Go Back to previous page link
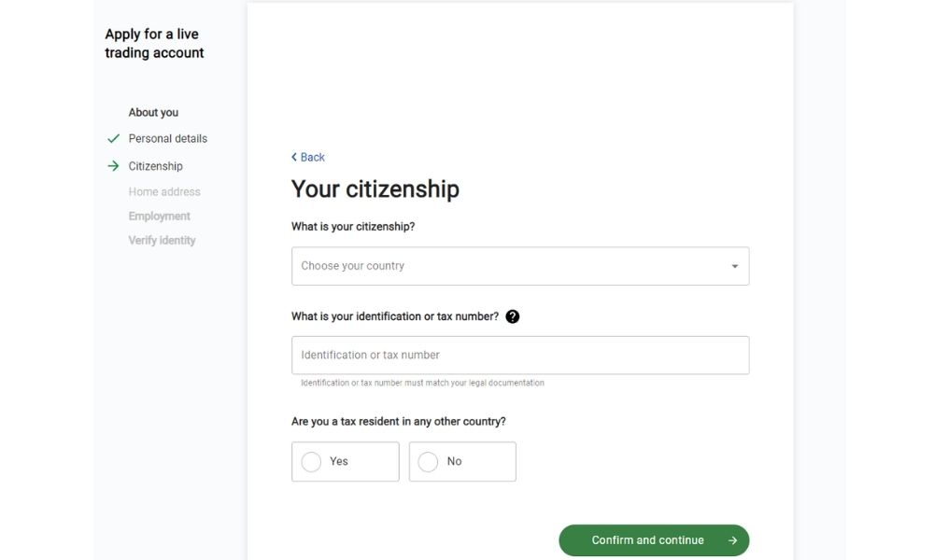This screenshot has height=560, width=934. tap(313, 157)
